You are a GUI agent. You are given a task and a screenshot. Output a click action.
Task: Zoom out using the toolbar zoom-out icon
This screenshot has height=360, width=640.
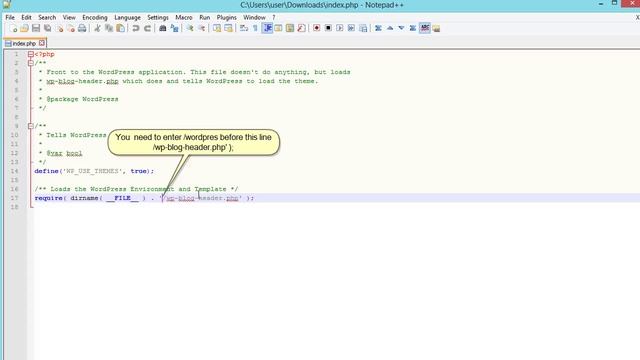click(x=201, y=28)
